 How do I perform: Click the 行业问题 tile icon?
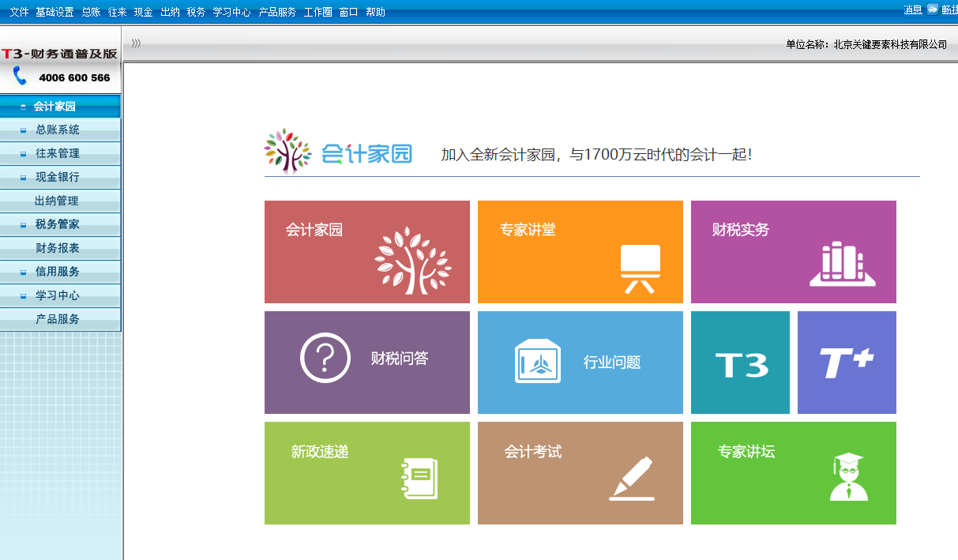coord(538,362)
